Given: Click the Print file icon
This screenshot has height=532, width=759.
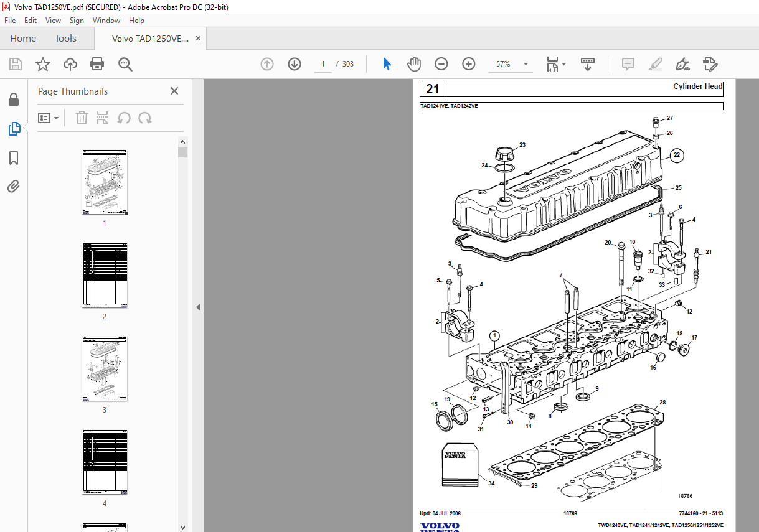Looking at the screenshot, I should tap(97, 64).
